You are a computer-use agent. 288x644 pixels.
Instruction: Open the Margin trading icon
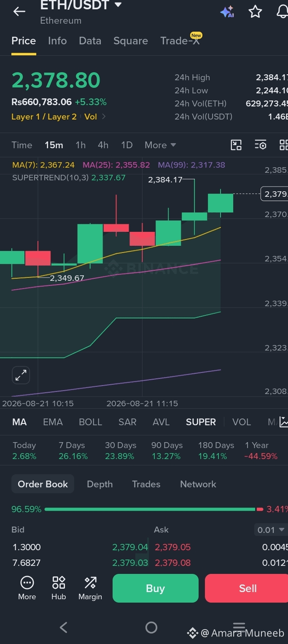[90, 588]
